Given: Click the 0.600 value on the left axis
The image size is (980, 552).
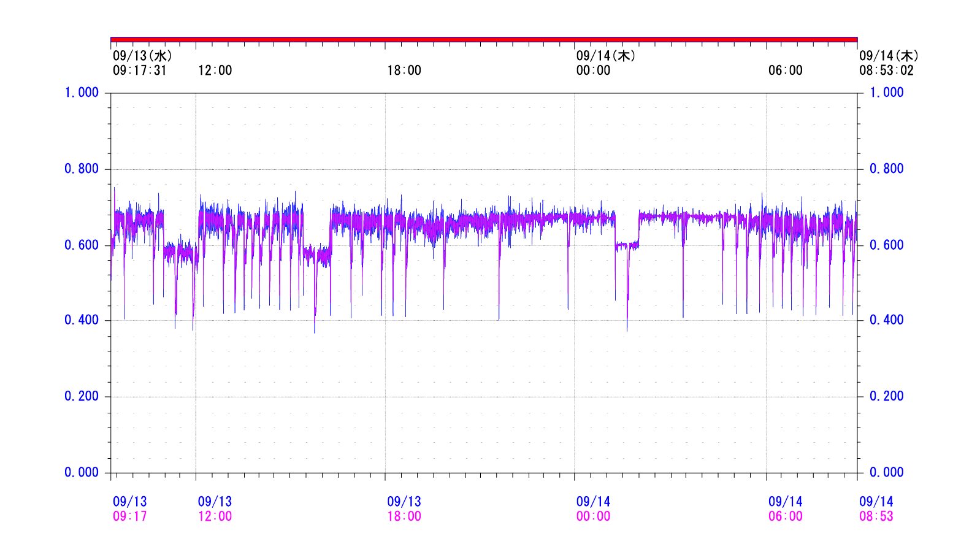Looking at the screenshot, I should [x=82, y=245].
